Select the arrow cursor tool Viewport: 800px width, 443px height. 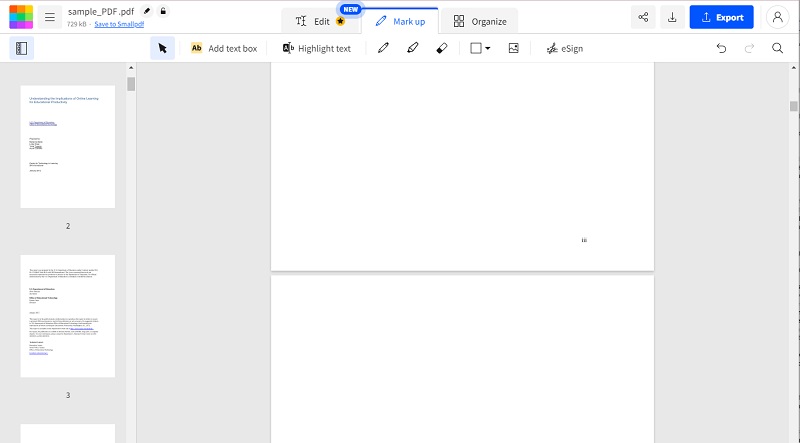[162, 48]
